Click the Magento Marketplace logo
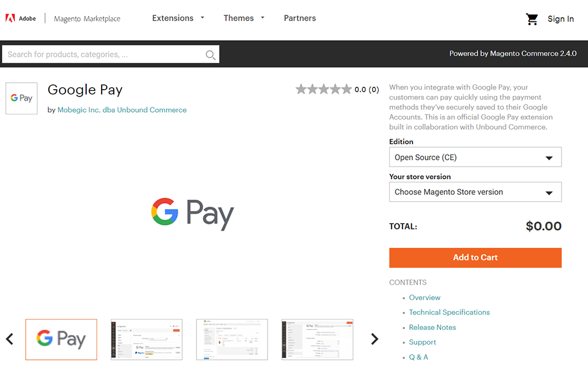The height and width of the screenshot is (392, 588). pyautogui.click(x=86, y=18)
